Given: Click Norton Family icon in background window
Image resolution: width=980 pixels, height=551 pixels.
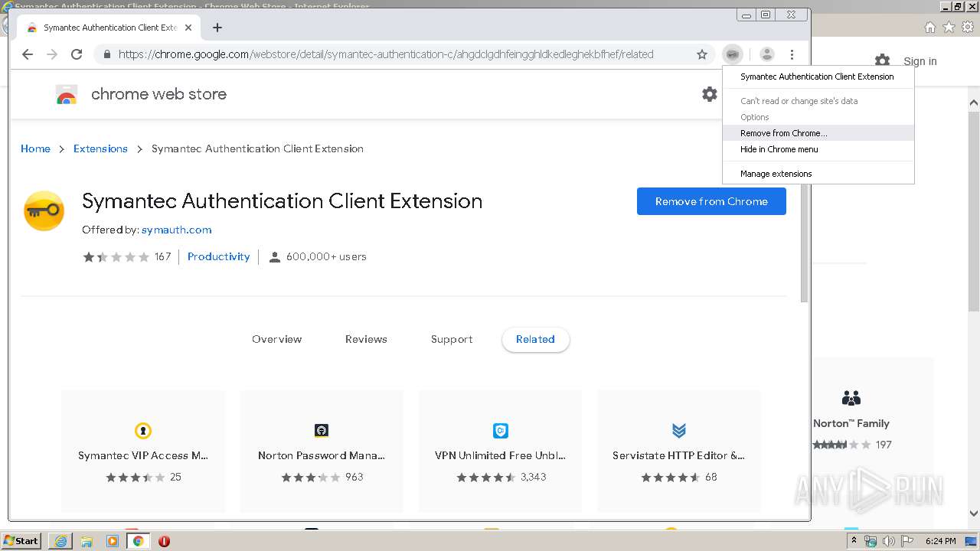Looking at the screenshot, I should [851, 398].
